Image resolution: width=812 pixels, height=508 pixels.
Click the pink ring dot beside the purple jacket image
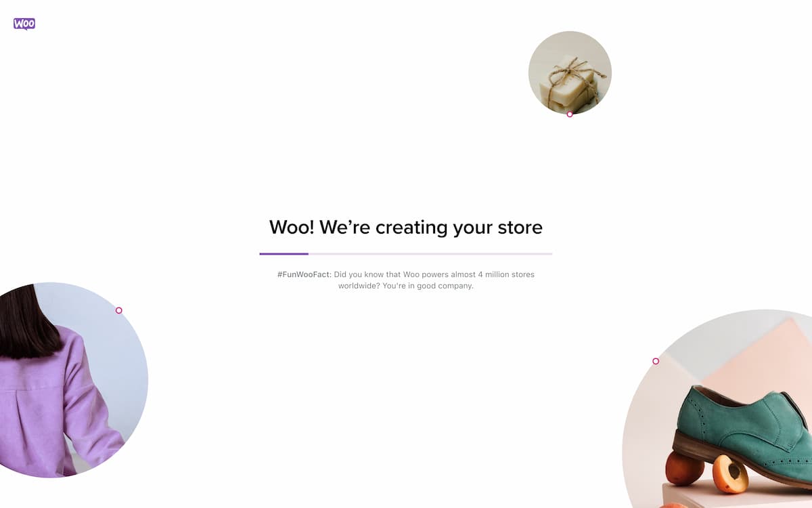[x=119, y=310]
